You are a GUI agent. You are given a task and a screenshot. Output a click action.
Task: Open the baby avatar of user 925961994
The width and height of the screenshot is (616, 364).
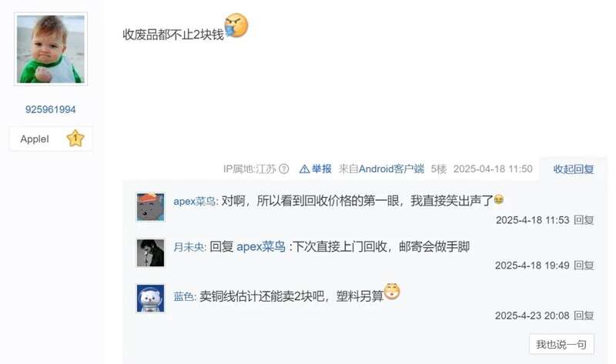[51, 48]
